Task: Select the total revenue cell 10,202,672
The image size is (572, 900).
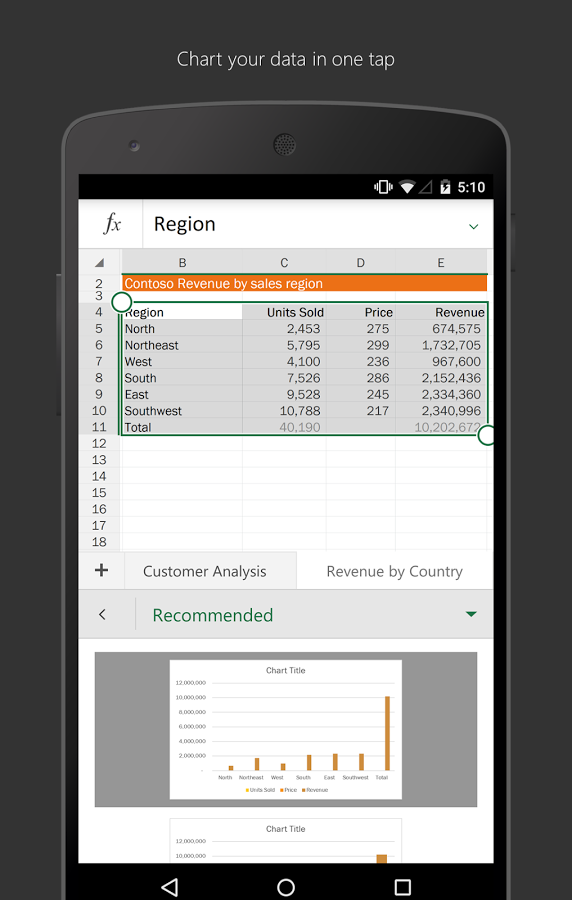Action: click(x=441, y=427)
